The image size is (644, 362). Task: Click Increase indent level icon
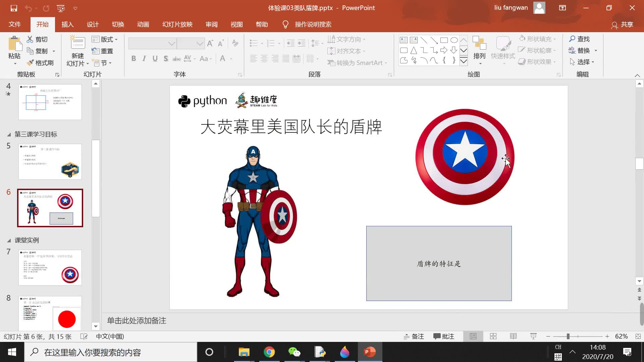tap(302, 43)
